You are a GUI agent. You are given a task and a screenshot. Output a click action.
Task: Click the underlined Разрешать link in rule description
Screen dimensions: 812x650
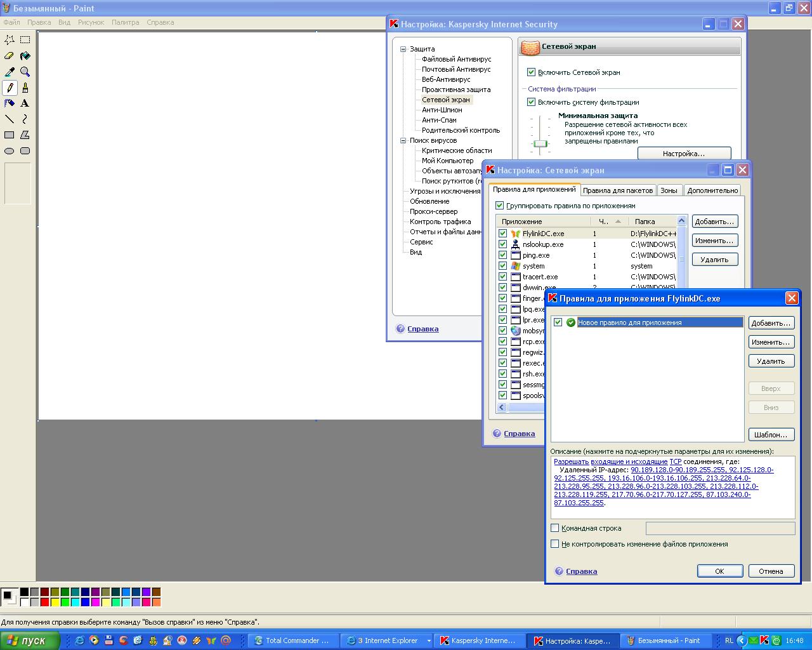(x=571, y=462)
